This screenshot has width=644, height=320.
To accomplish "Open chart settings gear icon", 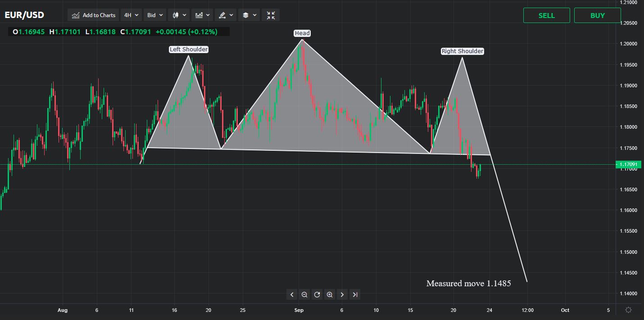I will click(x=629, y=310).
